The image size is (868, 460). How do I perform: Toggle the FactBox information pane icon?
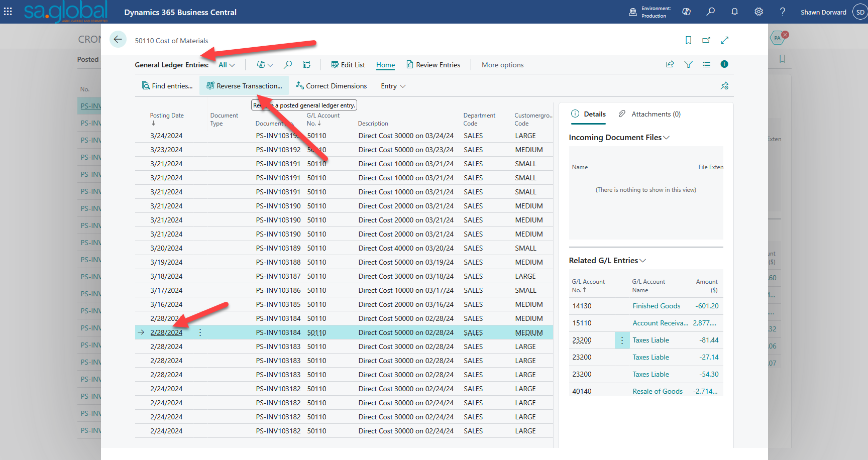[724, 64]
